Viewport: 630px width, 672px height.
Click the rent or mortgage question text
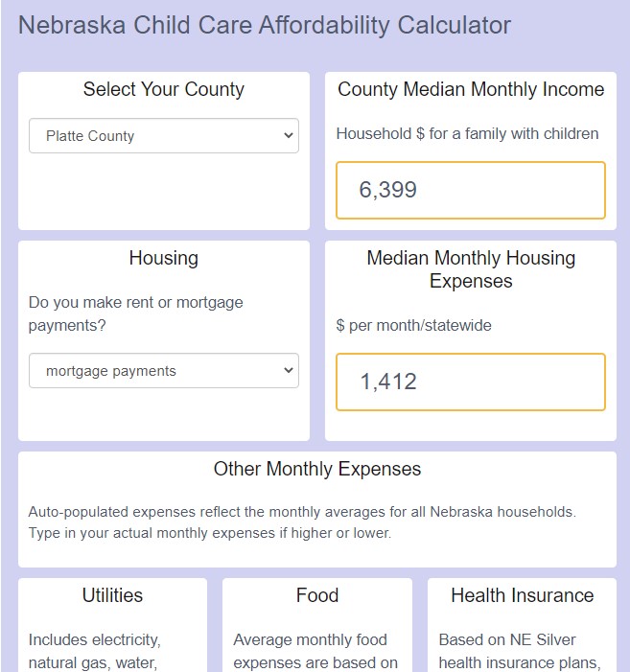(135, 313)
